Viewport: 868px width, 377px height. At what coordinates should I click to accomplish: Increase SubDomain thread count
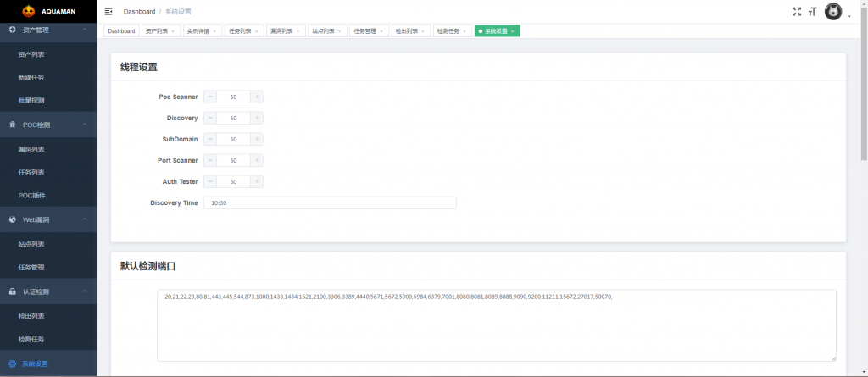point(257,139)
